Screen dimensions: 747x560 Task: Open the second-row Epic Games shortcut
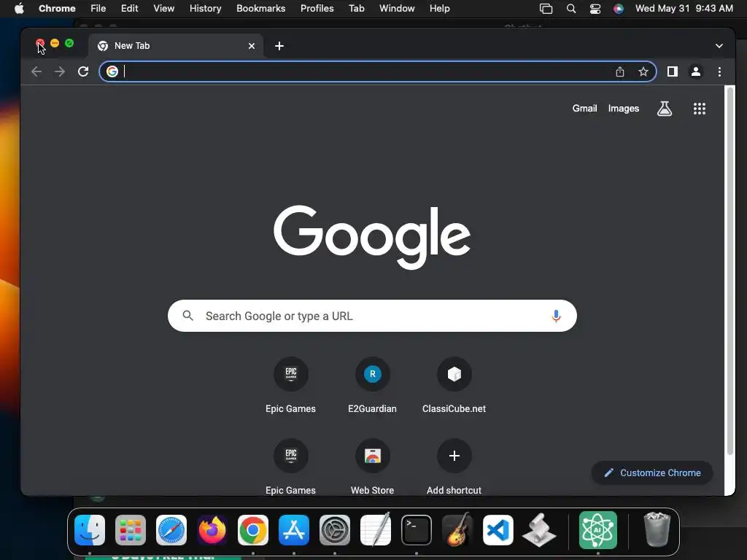pos(290,456)
